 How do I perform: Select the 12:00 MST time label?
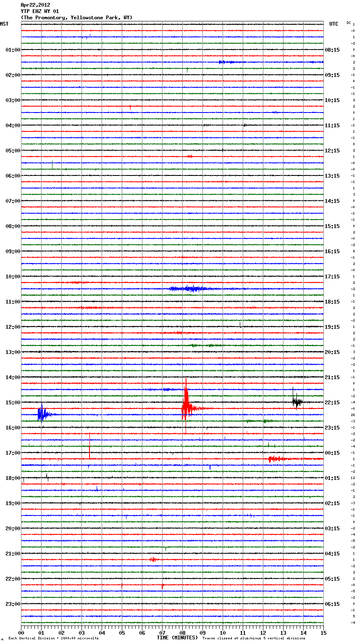[13, 327]
